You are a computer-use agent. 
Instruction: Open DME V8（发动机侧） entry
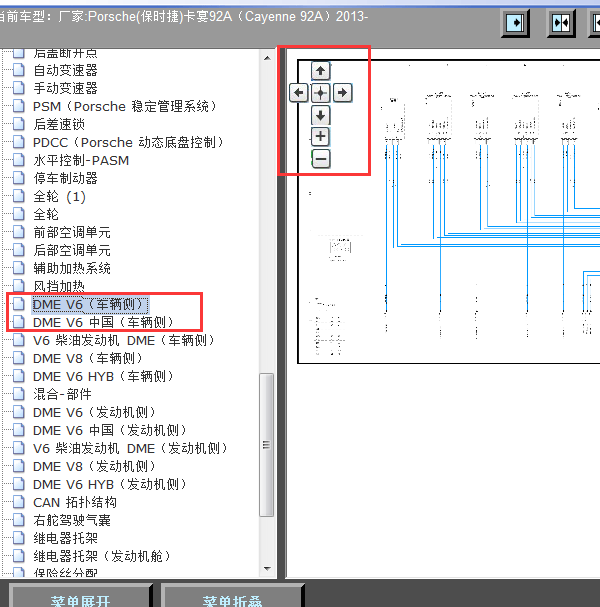tap(94, 466)
